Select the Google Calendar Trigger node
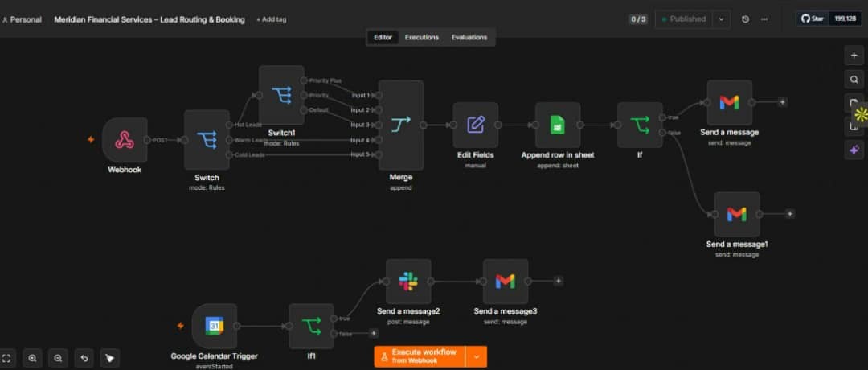This screenshot has height=370, width=868. pos(215,327)
